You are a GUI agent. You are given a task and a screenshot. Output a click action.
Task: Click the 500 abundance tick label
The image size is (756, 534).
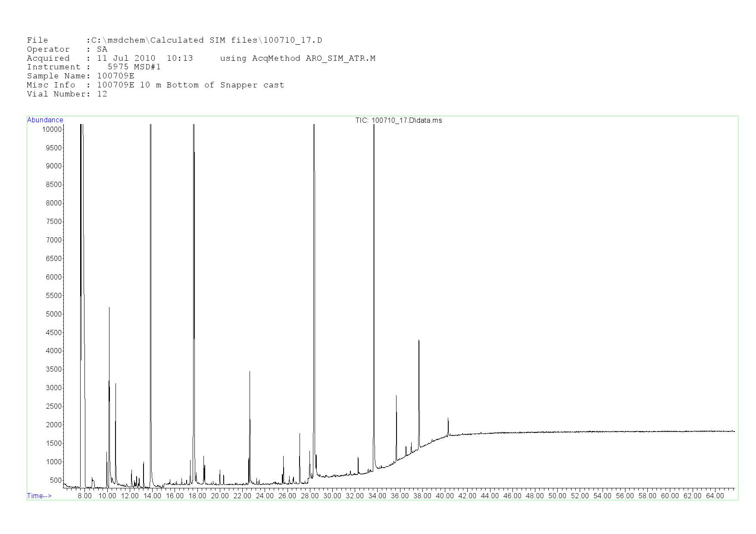[x=56, y=481]
